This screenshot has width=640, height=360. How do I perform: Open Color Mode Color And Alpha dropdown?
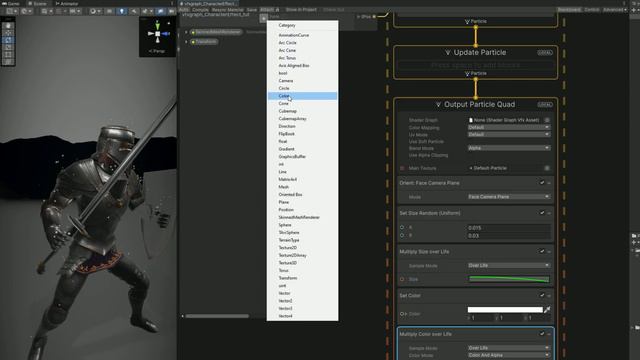tap(509, 355)
